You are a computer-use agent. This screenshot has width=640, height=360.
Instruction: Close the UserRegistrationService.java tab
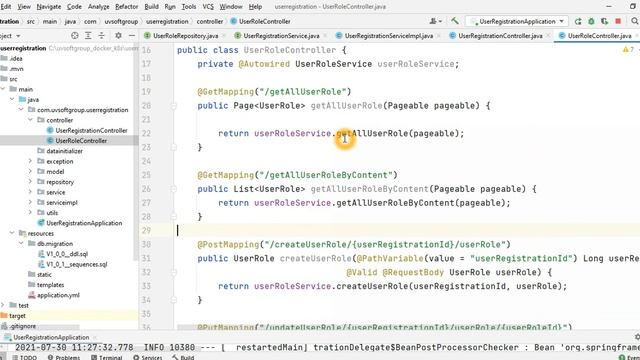[325, 36]
